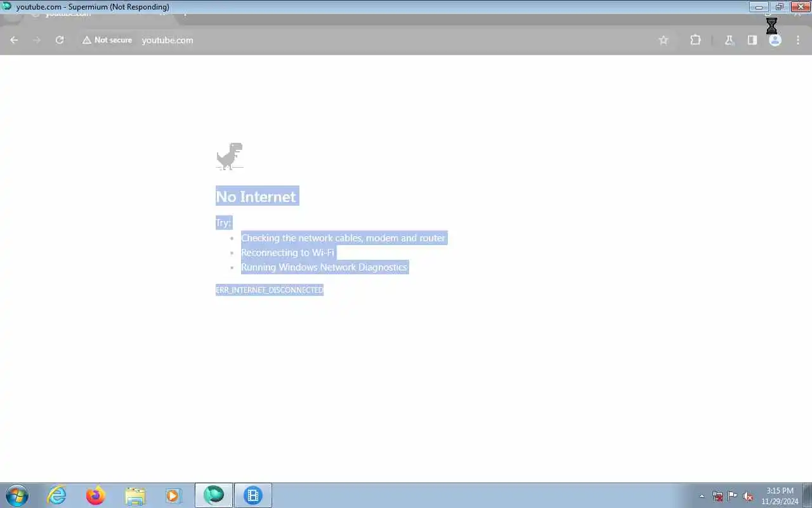Screen dimensions: 812x508
Task: Launch Firefox from the taskbar
Action: point(96,495)
